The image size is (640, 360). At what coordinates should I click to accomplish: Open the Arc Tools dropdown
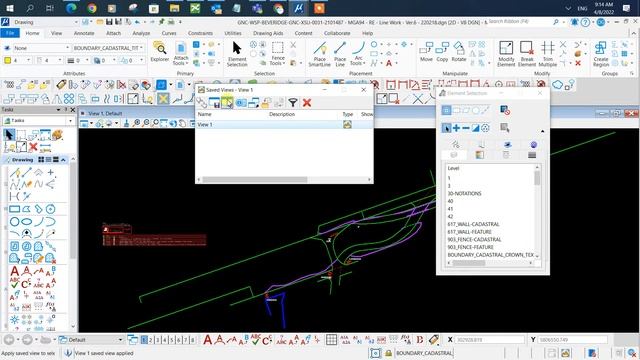pyautogui.click(x=358, y=53)
